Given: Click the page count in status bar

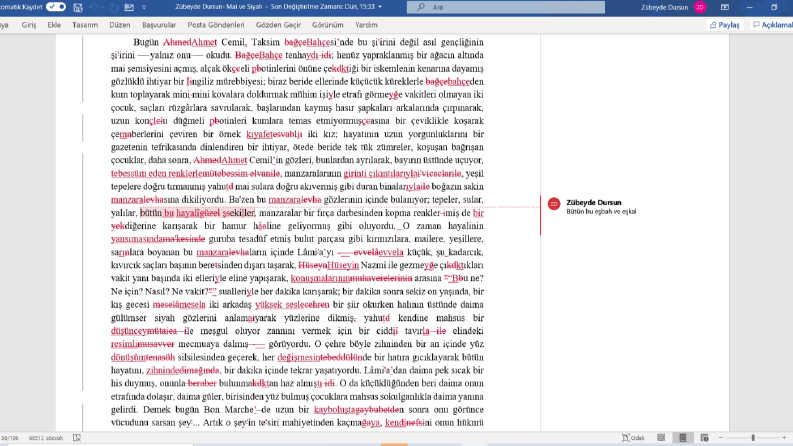Looking at the screenshot, I should point(9,438).
